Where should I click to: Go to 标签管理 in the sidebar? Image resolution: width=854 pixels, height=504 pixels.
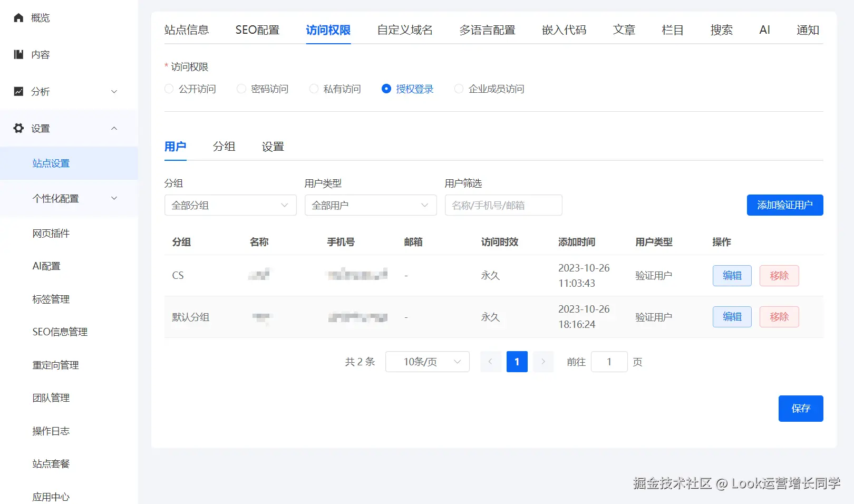click(51, 299)
